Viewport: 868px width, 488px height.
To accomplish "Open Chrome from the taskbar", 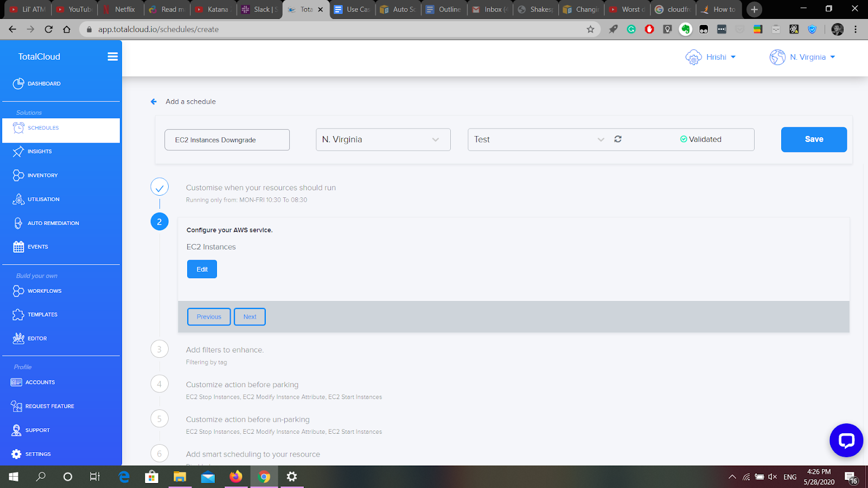I will point(264,477).
